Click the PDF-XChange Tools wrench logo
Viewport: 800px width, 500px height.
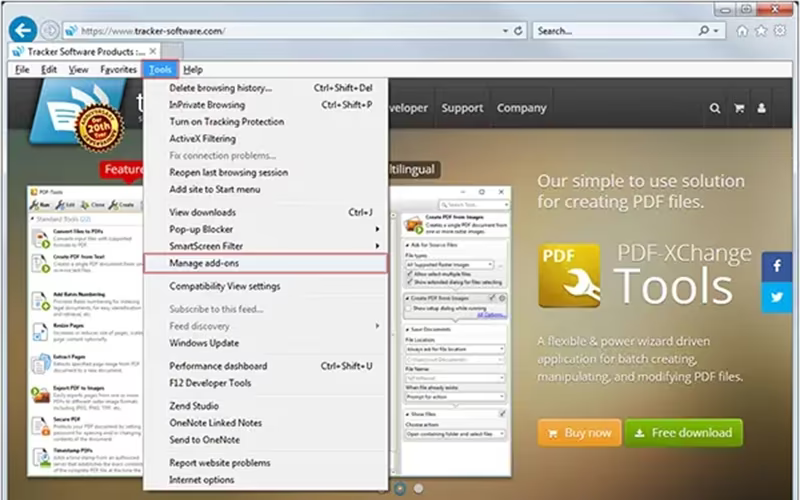point(569,276)
